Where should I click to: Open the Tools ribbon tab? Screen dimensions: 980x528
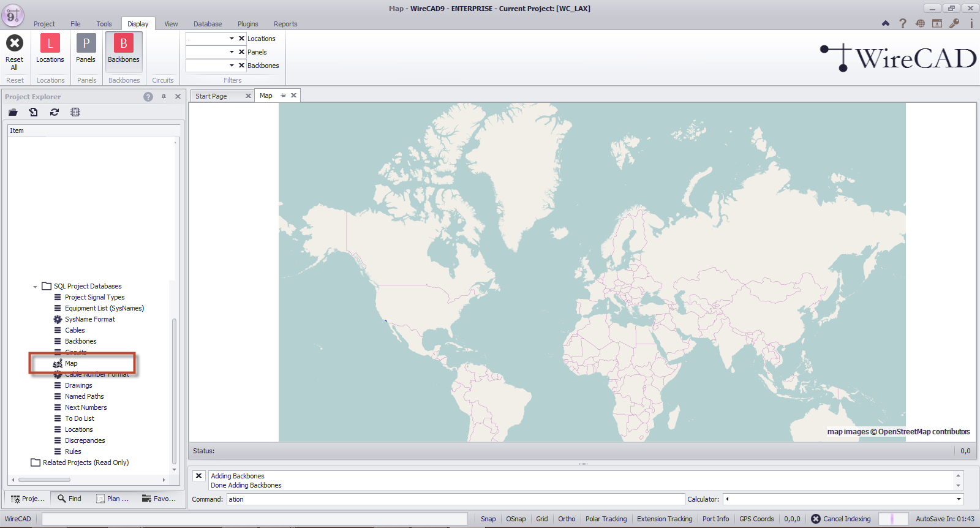[x=104, y=24]
